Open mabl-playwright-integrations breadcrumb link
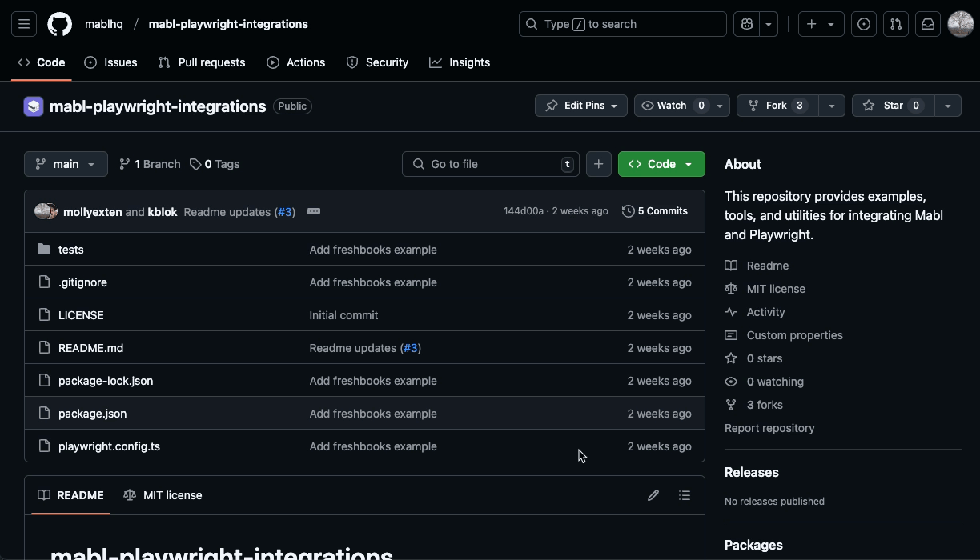Viewport: 980px width, 560px height. pyautogui.click(x=228, y=24)
